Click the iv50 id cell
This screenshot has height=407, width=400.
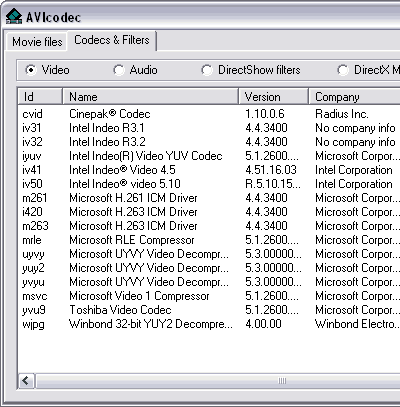point(32,184)
